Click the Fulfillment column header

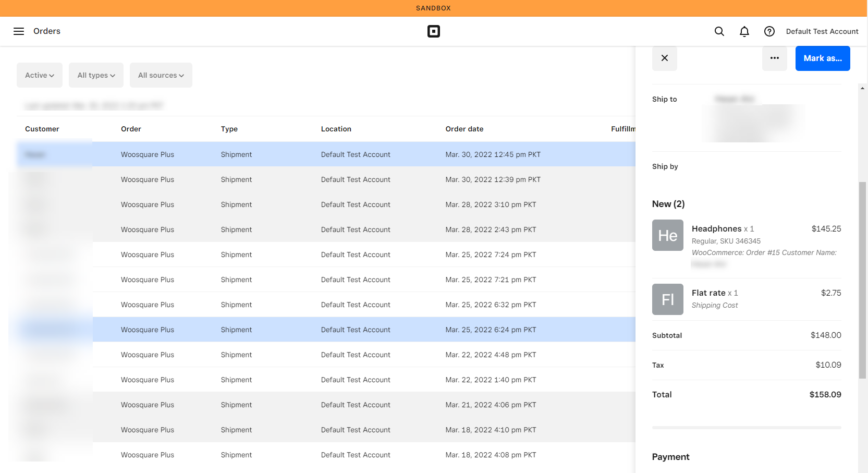(x=624, y=129)
